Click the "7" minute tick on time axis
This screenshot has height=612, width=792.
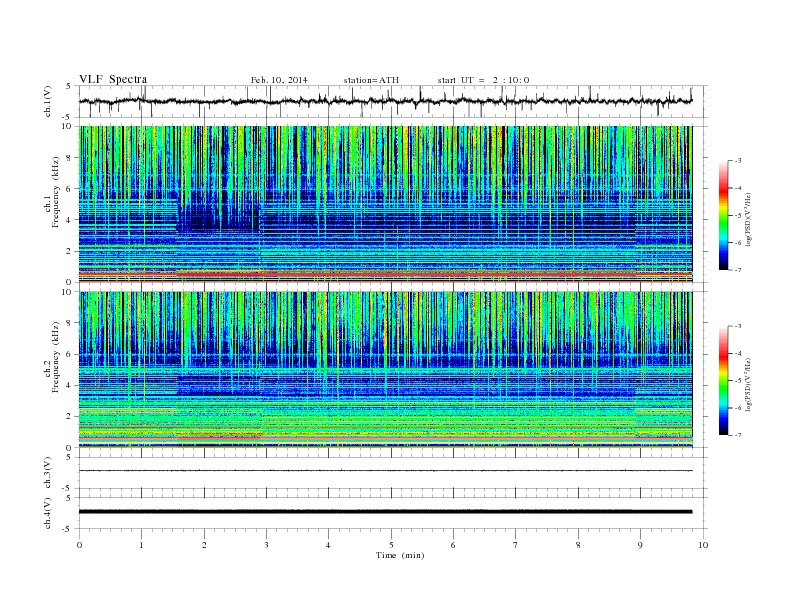(x=516, y=545)
